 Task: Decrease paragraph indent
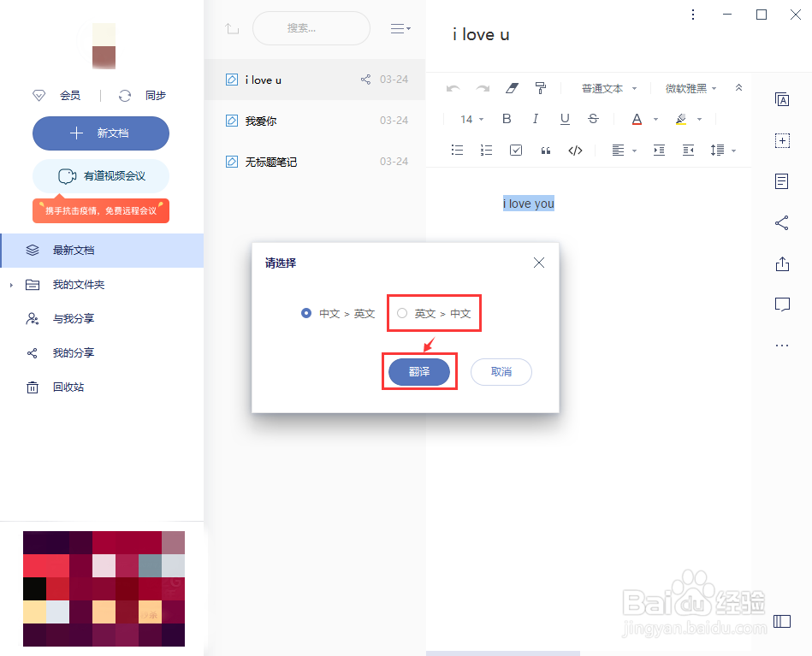pos(688,151)
